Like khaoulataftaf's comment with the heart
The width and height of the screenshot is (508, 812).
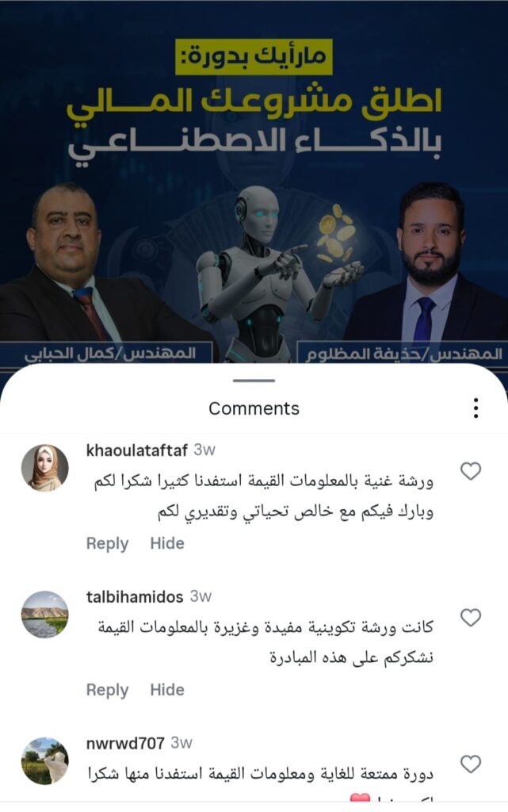[x=471, y=471]
